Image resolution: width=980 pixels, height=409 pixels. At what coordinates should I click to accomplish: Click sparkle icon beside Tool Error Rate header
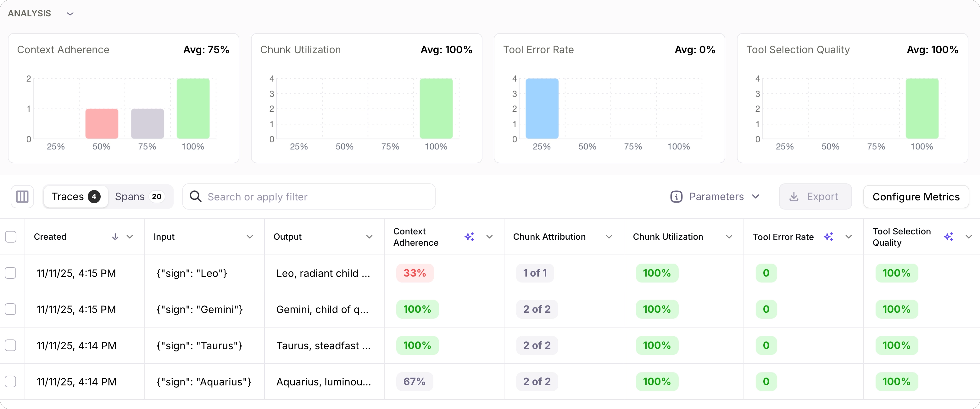point(828,237)
